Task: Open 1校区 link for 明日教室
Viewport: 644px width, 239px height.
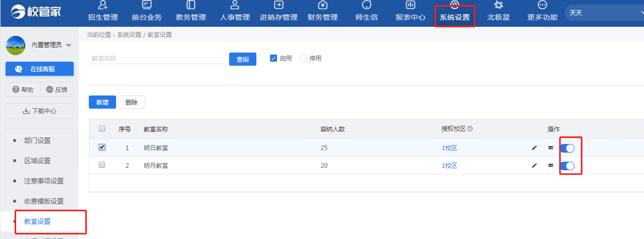Action: 449,148
